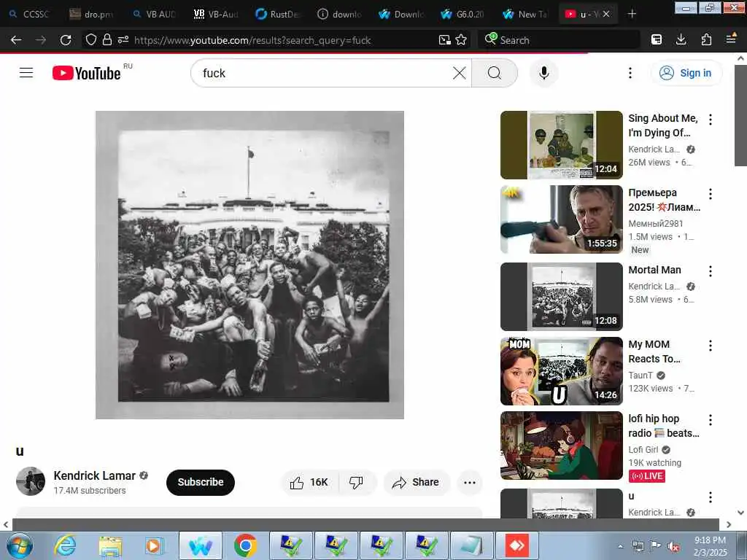The image size is (747, 560).
Task: Go to the YouTube home logo
Action: point(87,73)
